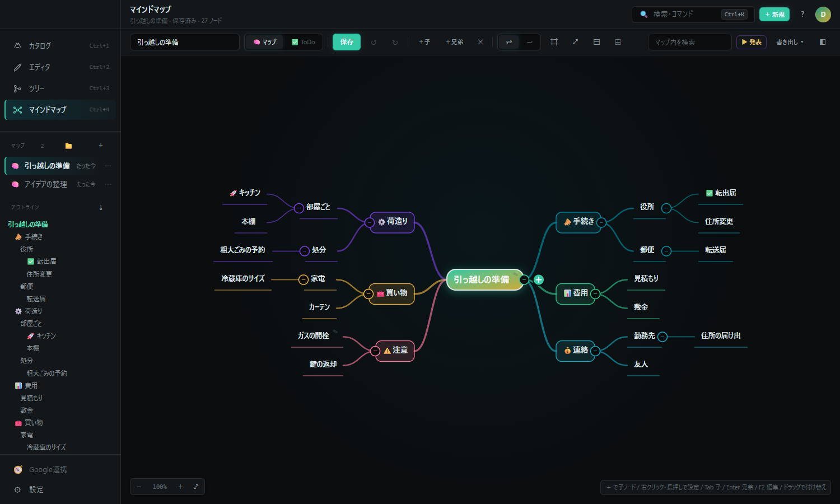Select the straight line layout icon
Image resolution: width=840 pixels, height=504 pixels.
pyautogui.click(x=530, y=42)
